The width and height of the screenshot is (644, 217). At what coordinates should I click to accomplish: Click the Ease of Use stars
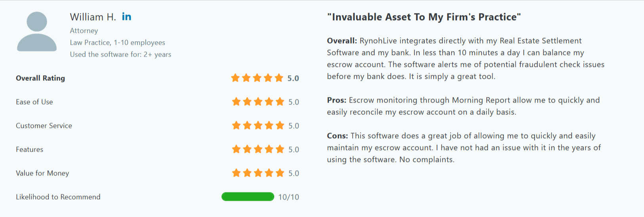pos(258,102)
